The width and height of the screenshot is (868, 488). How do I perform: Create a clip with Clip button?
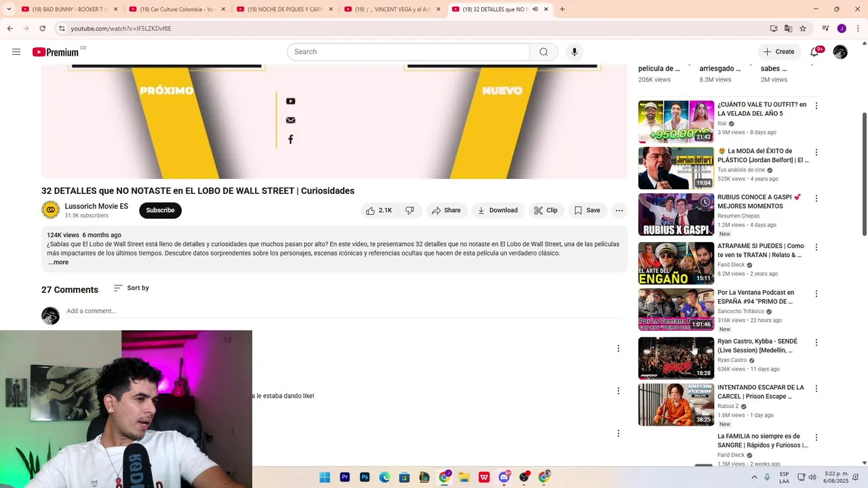545,211
